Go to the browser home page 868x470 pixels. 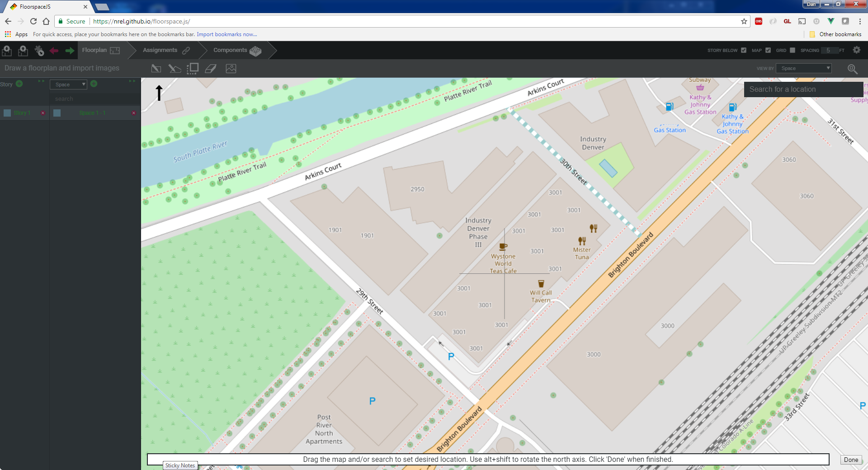46,21
